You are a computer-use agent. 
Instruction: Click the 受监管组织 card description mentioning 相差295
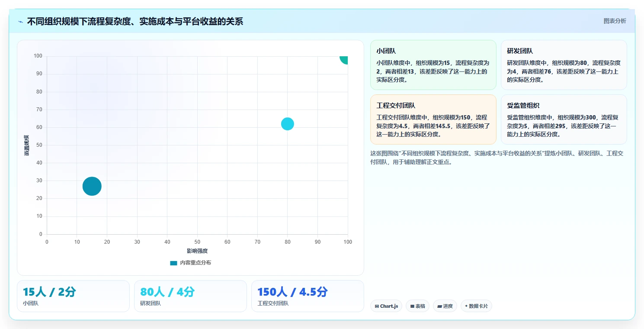pyautogui.click(x=564, y=126)
